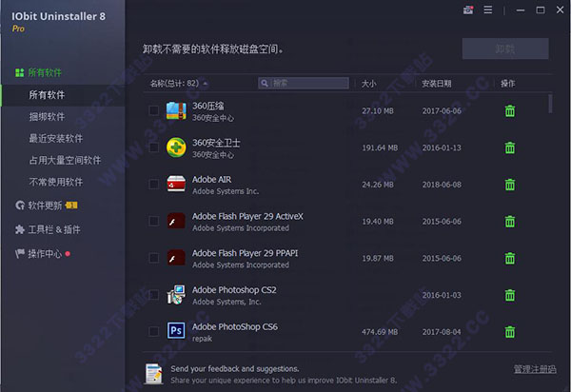Select the Adobe PhotoShop CS6 name text
571x392 pixels.
coord(234,327)
